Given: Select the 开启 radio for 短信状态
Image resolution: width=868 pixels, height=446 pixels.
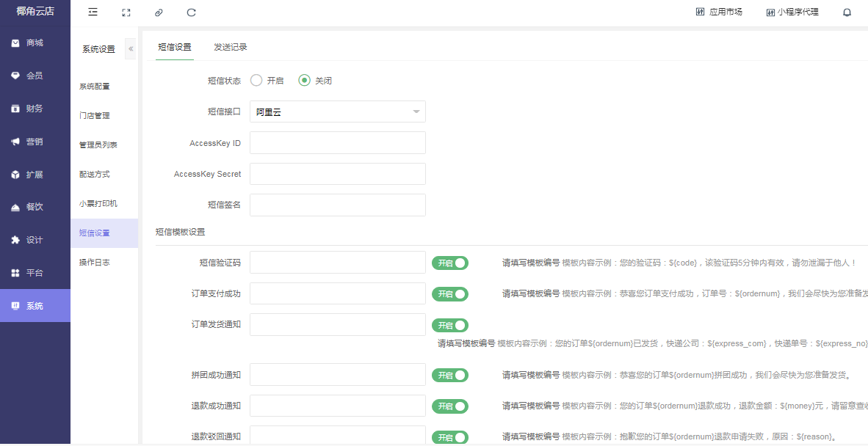Looking at the screenshot, I should pos(256,81).
